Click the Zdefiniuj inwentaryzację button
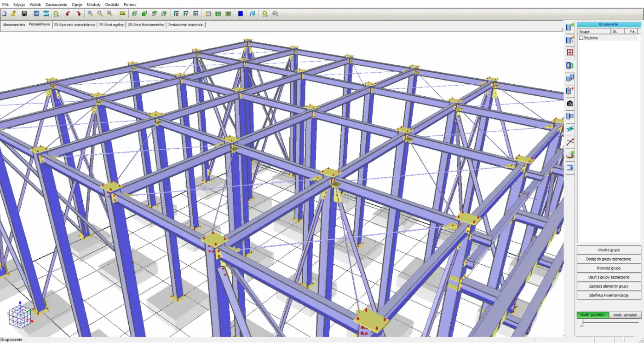 click(609, 295)
